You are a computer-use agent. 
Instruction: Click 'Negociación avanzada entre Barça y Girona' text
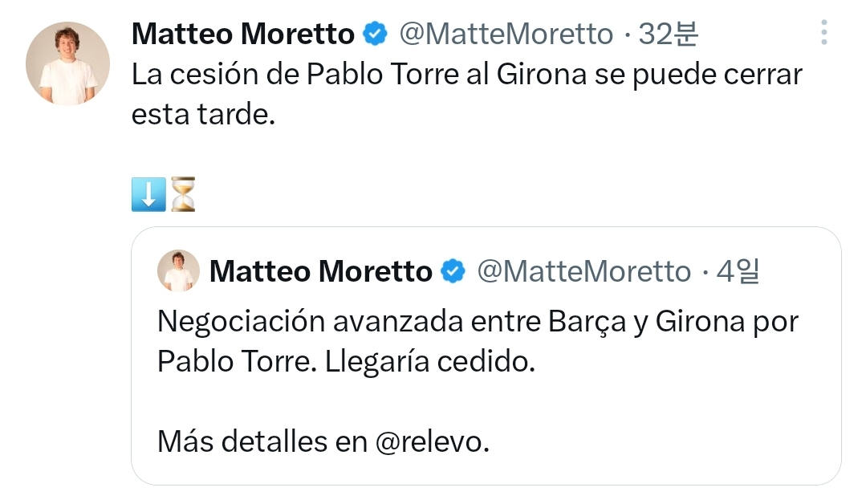tap(451, 321)
